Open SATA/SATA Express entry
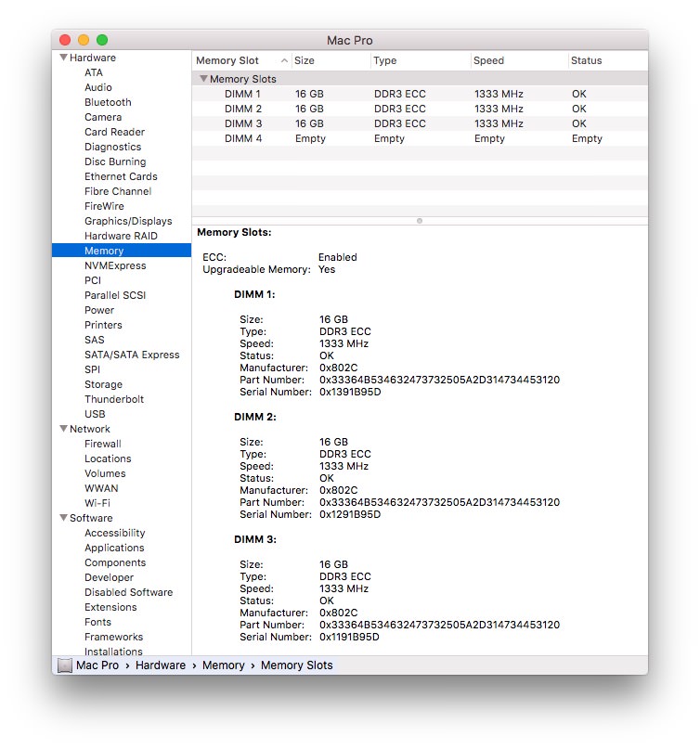700x749 pixels. pyautogui.click(x=132, y=355)
